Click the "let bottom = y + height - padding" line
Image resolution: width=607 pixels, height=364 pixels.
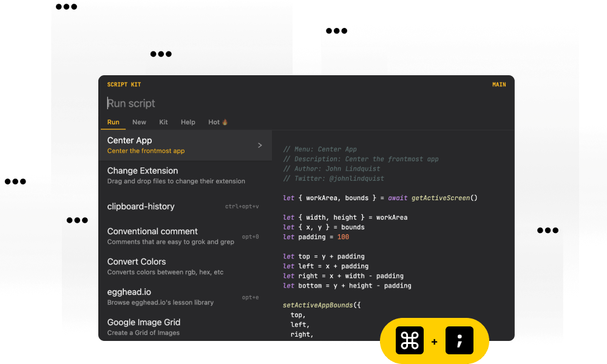point(347,286)
